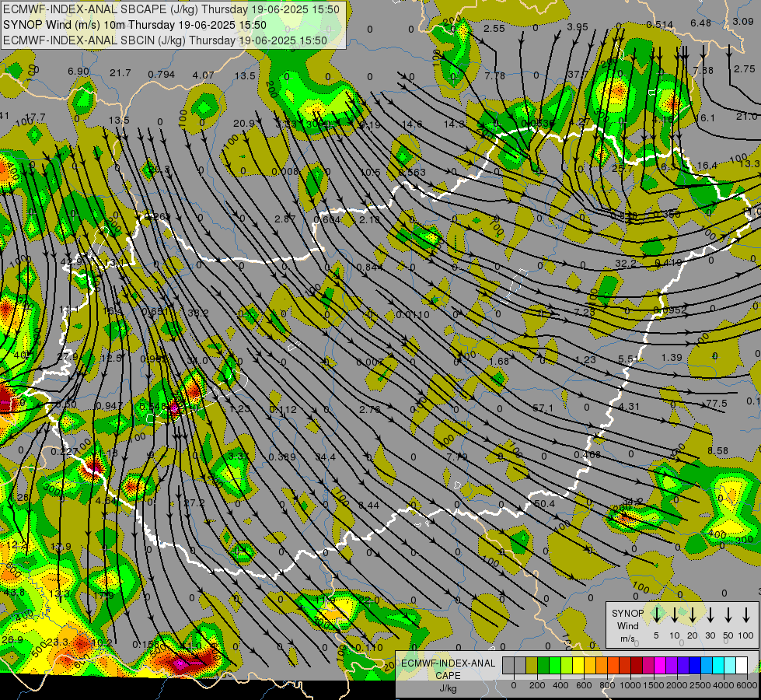Click the map value 0.794
The width and height of the screenshot is (761, 700).
[x=161, y=75]
